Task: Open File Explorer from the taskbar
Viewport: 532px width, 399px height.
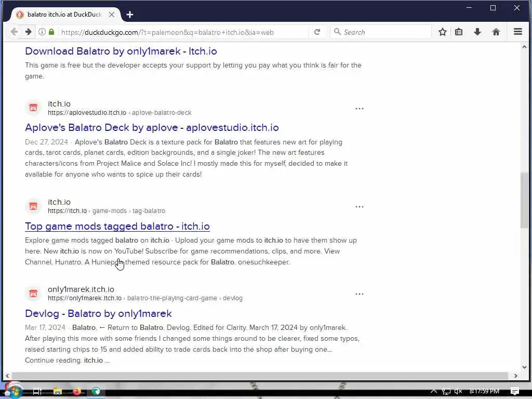Action: 57,391
